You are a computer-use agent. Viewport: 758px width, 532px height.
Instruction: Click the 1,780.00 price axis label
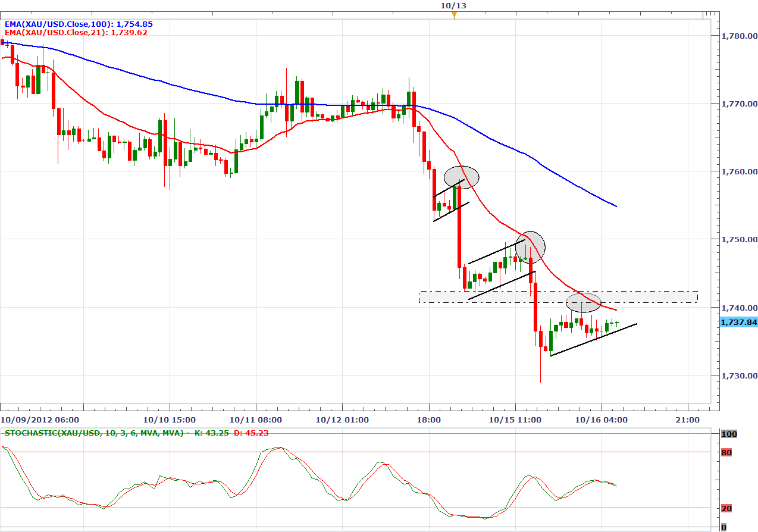tap(738, 36)
